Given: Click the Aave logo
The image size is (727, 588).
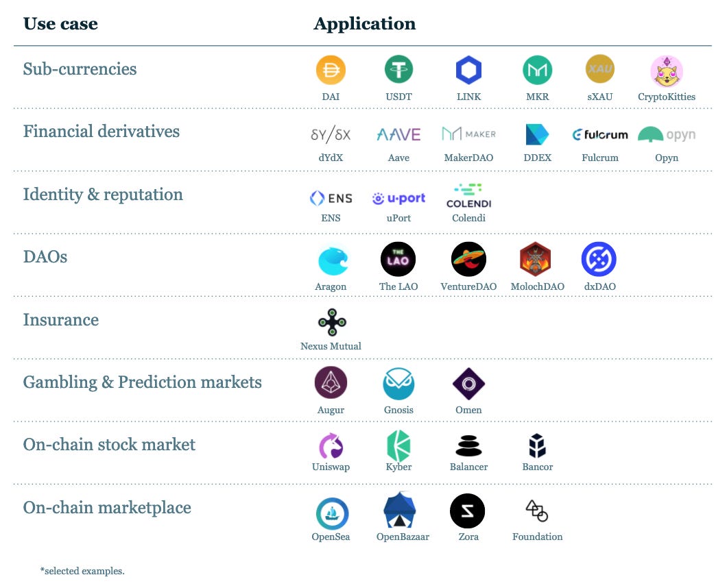Looking at the screenshot, I should click(398, 134).
